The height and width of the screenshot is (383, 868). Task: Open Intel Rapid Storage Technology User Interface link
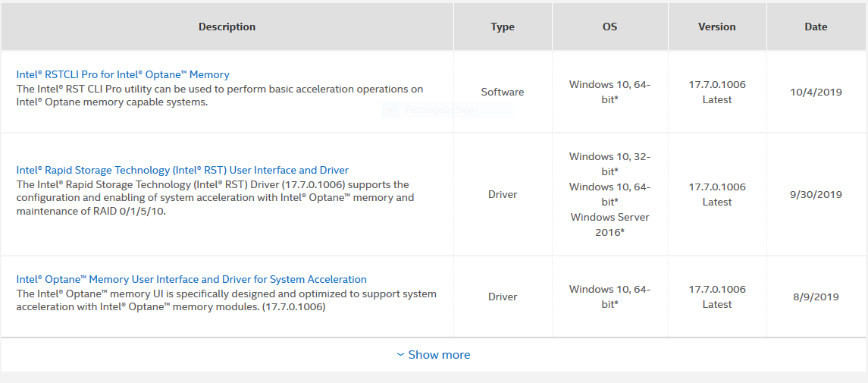[183, 170]
